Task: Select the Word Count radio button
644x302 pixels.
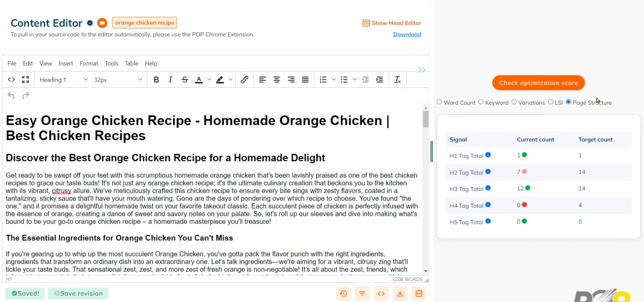Action: (439, 102)
